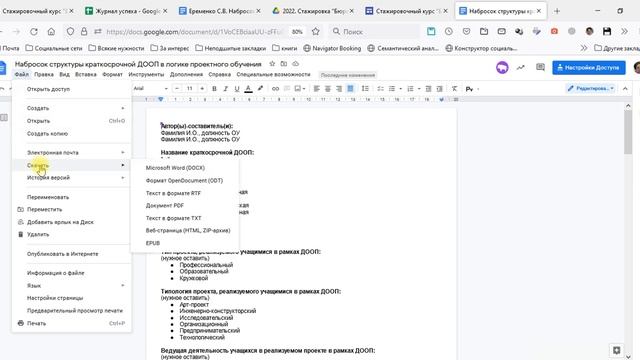Image resolution: width=640 pixels, height=360 pixels.
Task: Open the Инструменты menu
Action: click(146, 75)
